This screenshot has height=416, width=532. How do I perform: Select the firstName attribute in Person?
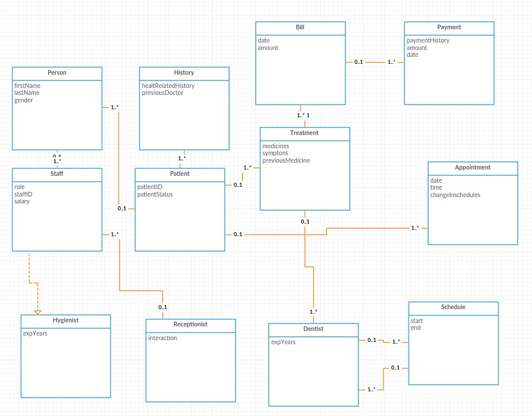coord(26,86)
